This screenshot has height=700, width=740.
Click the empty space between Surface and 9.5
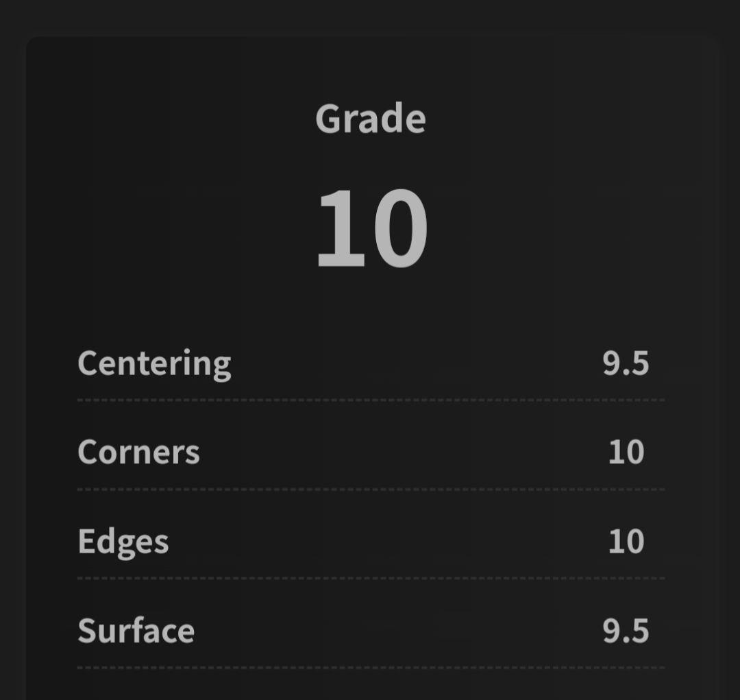point(397,631)
